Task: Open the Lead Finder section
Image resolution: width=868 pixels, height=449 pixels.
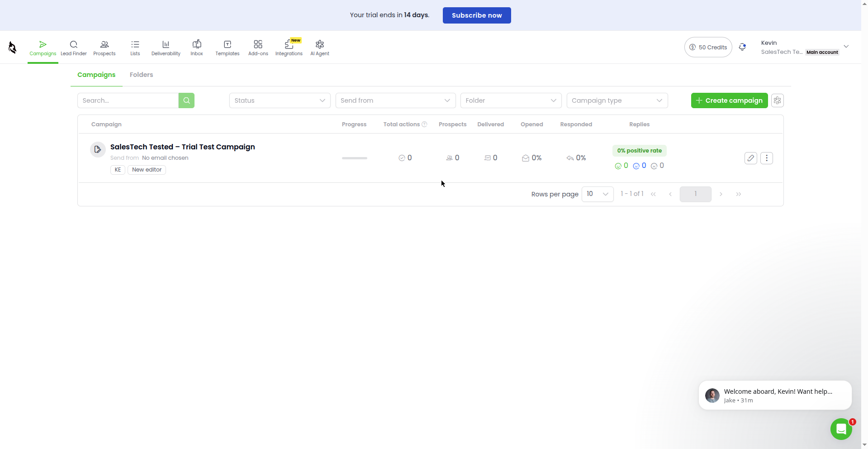Action: [74, 48]
